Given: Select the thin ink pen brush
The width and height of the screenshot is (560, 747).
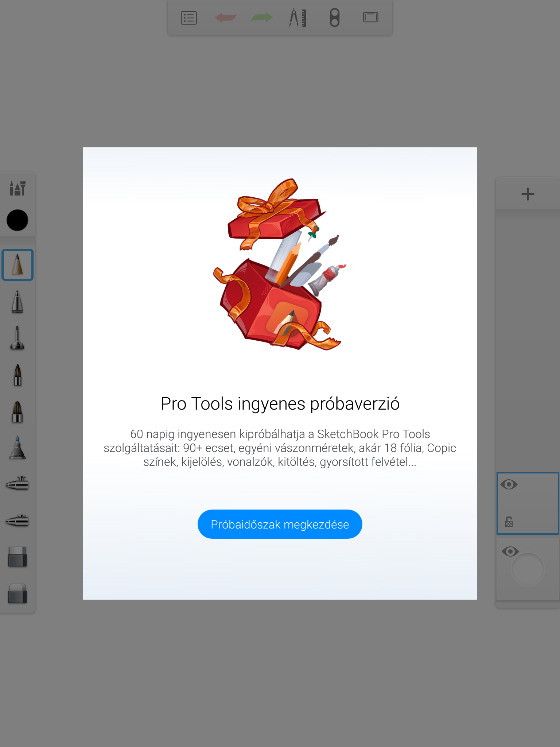Looking at the screenshot, I should (17, 338).
